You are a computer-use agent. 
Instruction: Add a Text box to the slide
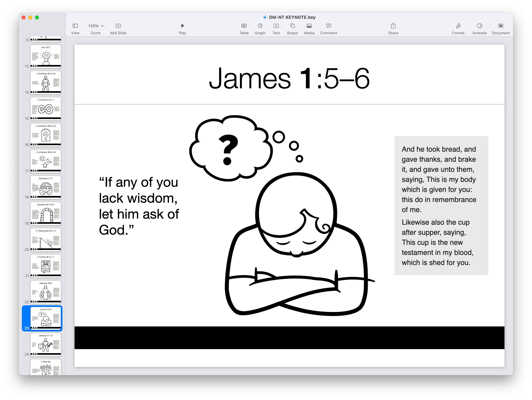coord(276,28)
